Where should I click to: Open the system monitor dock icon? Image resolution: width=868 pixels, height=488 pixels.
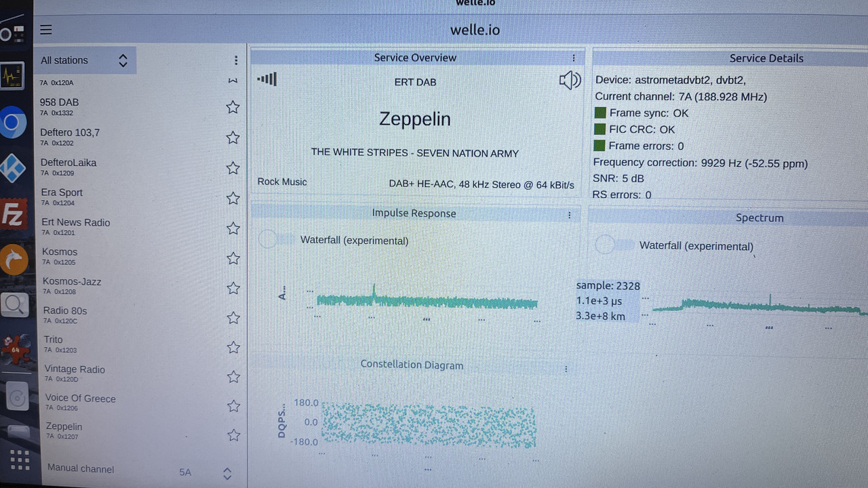tap(12, 76)
